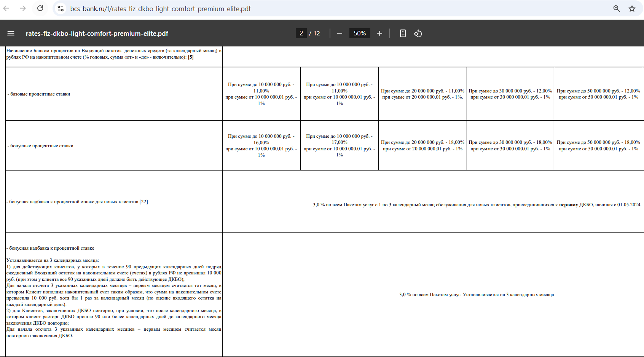This screenshot has height=357, width=644.
Task: Click the total page count 12
Action: (317, 33)
